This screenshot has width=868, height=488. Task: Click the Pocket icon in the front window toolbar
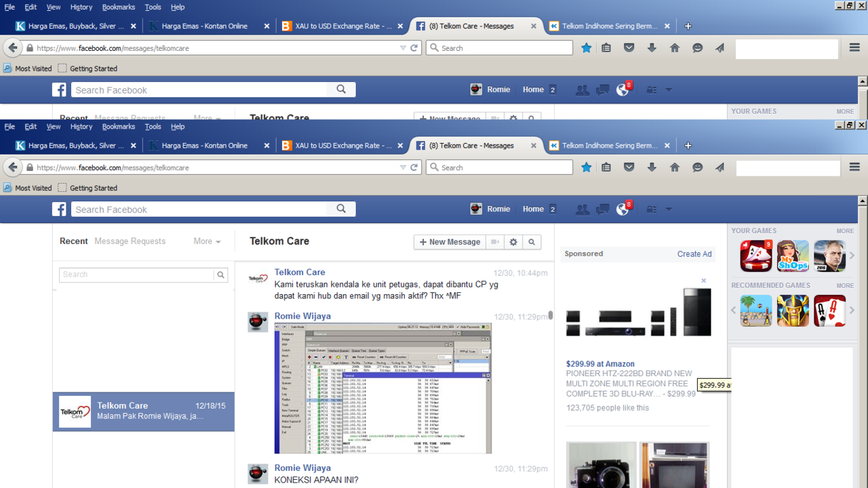pos(629,167)
